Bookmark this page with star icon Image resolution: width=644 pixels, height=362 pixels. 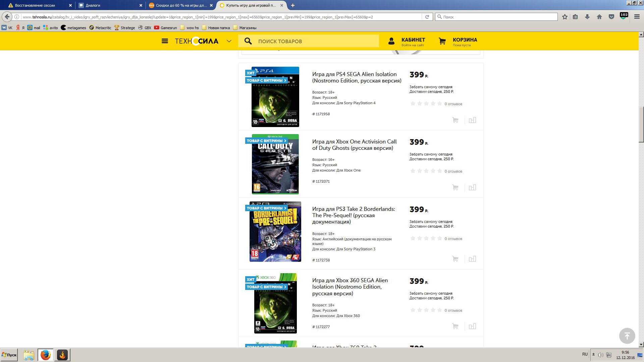click(565, 17)
